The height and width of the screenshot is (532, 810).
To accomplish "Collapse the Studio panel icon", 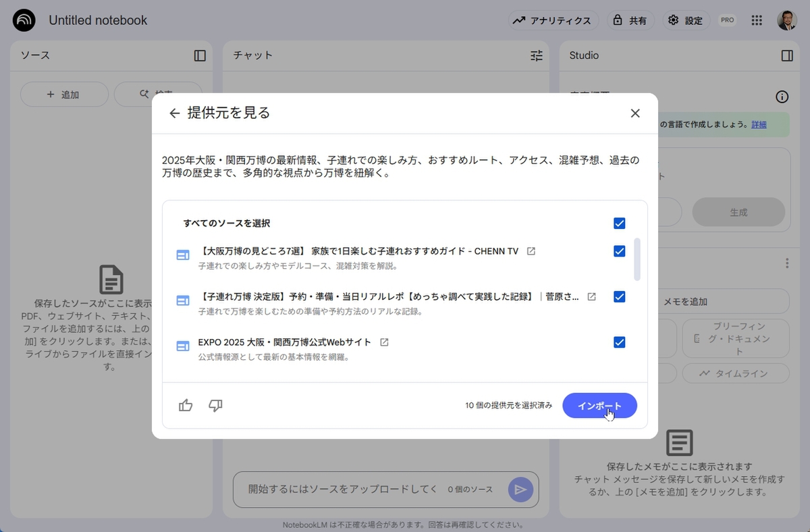I will coord(787,55).
